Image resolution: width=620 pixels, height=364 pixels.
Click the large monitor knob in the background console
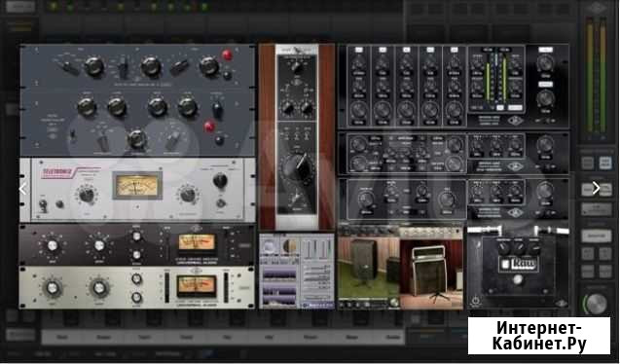click(x=596, y=304)
